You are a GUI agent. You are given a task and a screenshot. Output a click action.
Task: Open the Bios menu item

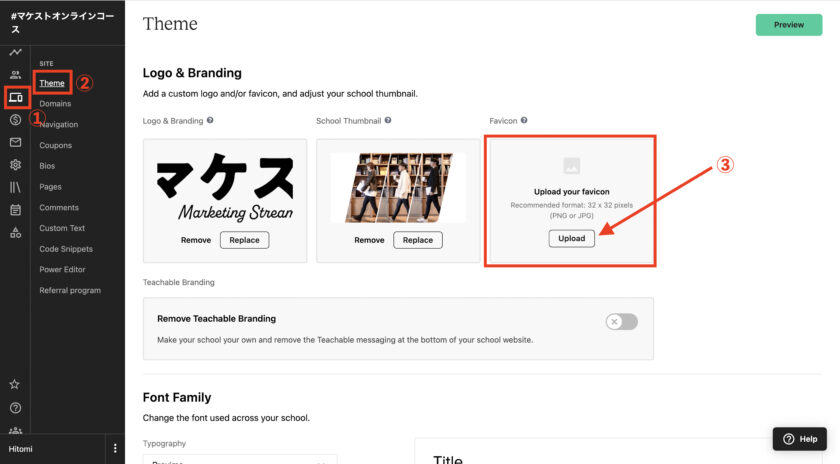(x=47, y=166)
